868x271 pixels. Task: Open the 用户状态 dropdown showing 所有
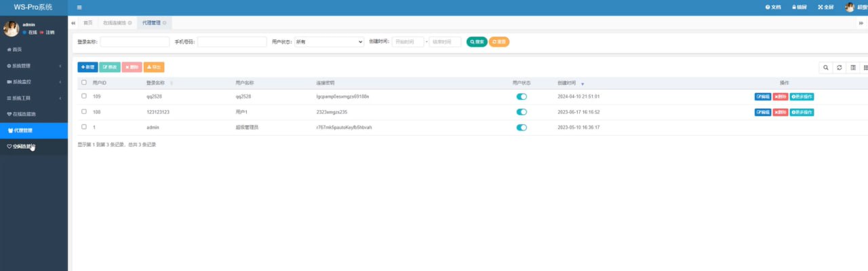coord(329,41)
